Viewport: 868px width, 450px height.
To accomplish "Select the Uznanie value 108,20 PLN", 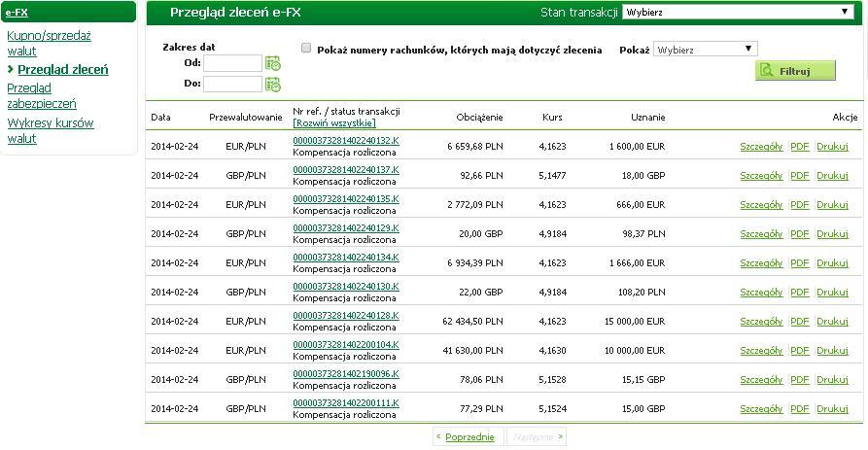I will click(642, 293).
